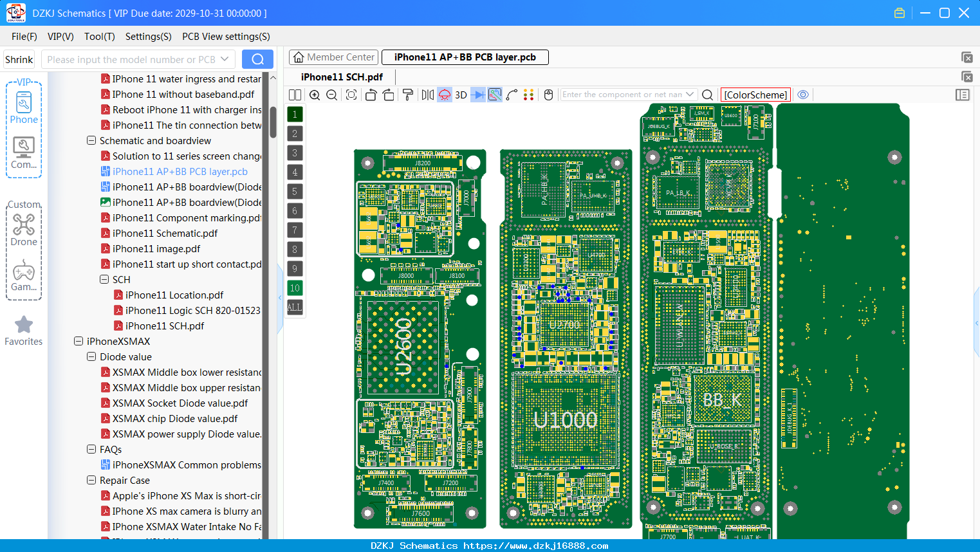Image resolution: width=980 pixels, height=552 pixels.
Task: Switch to the Member Center tab
Action: click(333, 57)
